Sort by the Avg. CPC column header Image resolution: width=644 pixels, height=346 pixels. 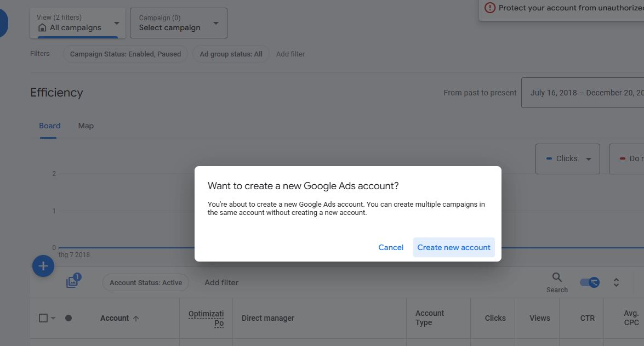tap(631, 318)
